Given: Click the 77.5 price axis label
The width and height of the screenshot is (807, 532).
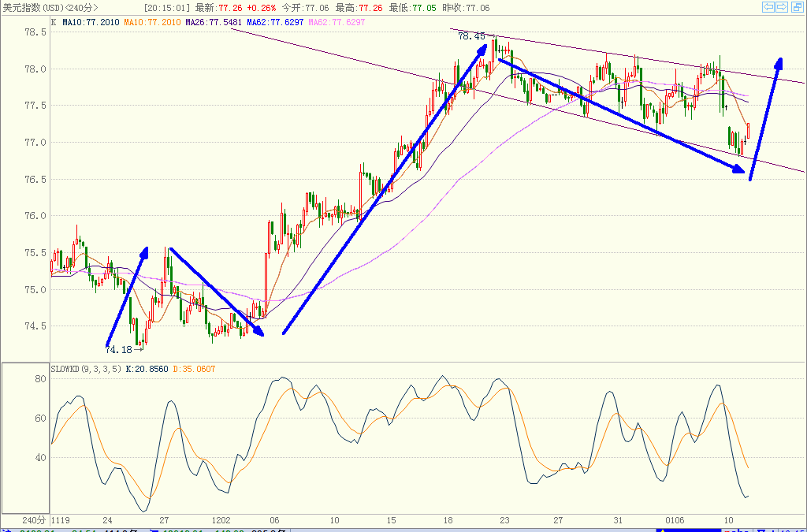Looking at the screenshot, I should (35, 106).
